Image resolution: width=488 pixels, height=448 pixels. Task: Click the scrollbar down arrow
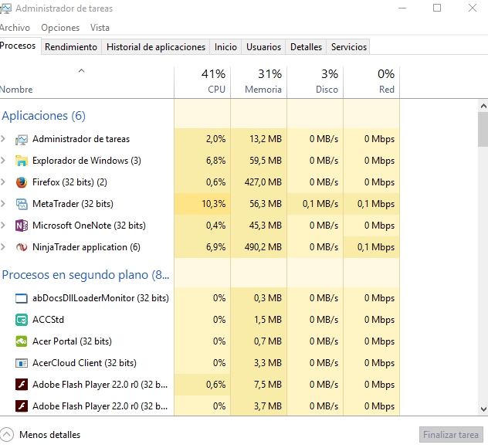(x=483, y=409)
